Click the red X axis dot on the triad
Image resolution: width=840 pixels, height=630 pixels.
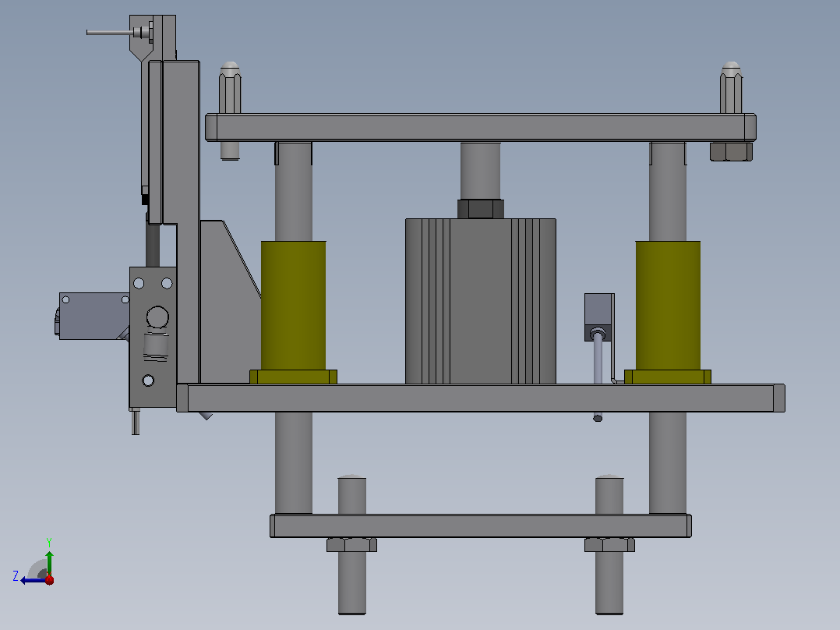49,579
